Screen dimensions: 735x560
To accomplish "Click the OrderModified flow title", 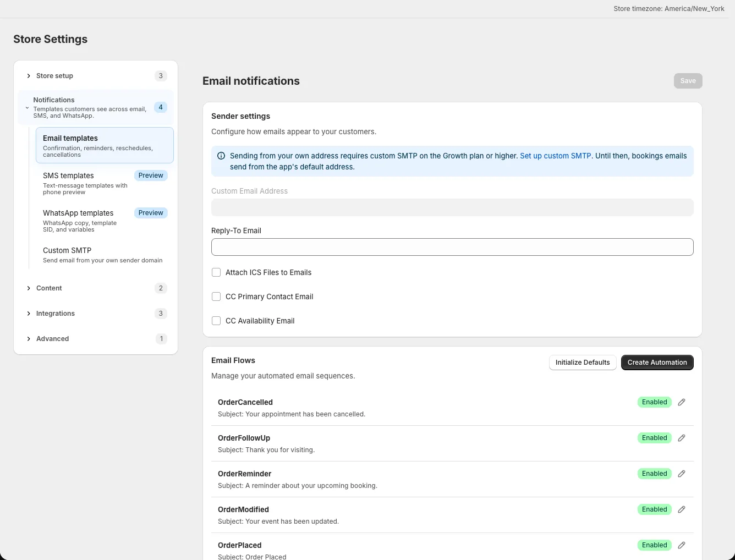I will click(x=243, y=509).
